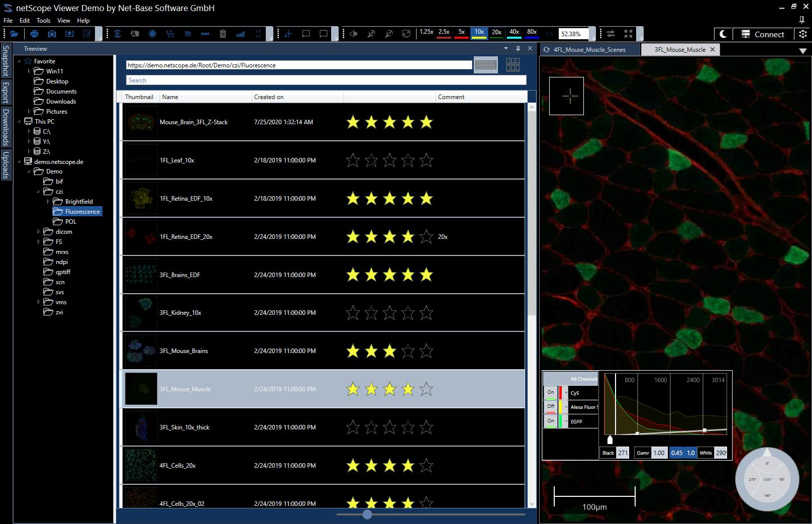Image resolution: width=812 pixels, height=524 pixels.
Task: Take a snapshot with the camera icon
Action: point(52,34)
